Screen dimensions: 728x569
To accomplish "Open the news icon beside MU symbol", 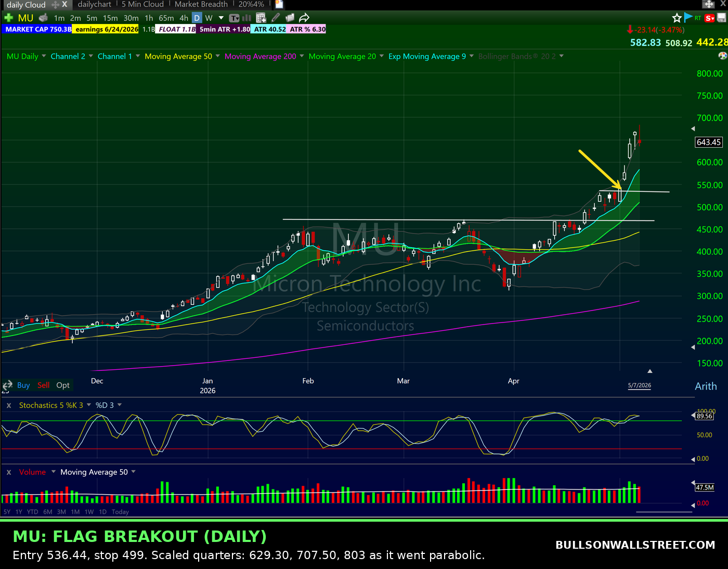I will coord(43,18).
